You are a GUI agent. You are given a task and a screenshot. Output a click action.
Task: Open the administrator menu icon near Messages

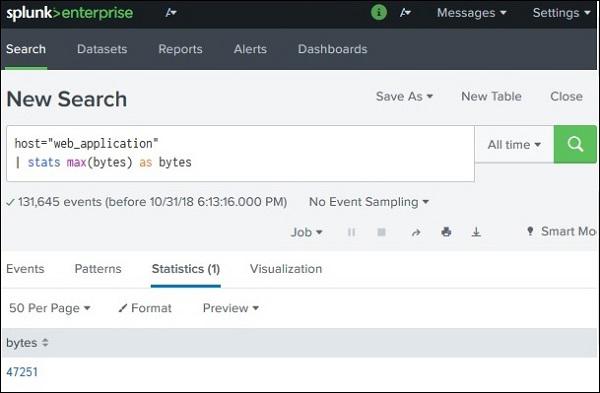point(405,13)
